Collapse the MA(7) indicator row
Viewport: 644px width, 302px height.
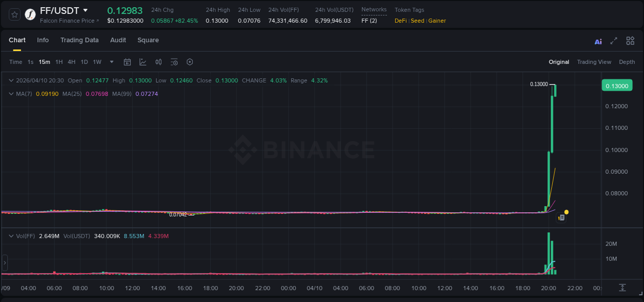(x=11, y=94)
